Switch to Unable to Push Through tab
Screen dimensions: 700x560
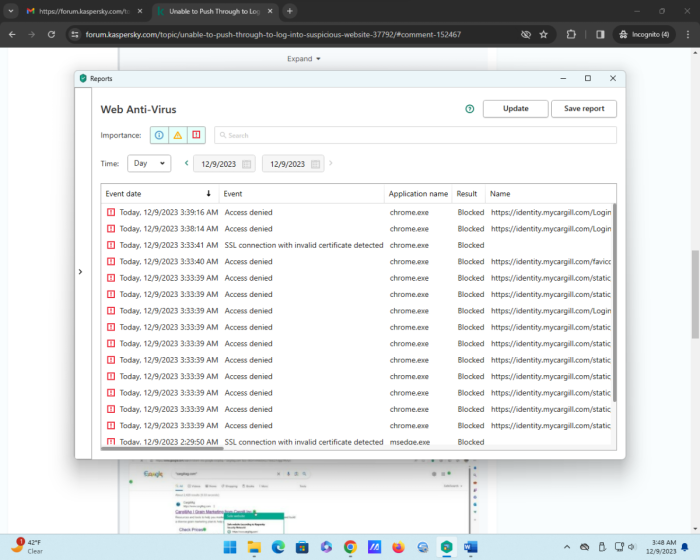click(x=214, y=11)
